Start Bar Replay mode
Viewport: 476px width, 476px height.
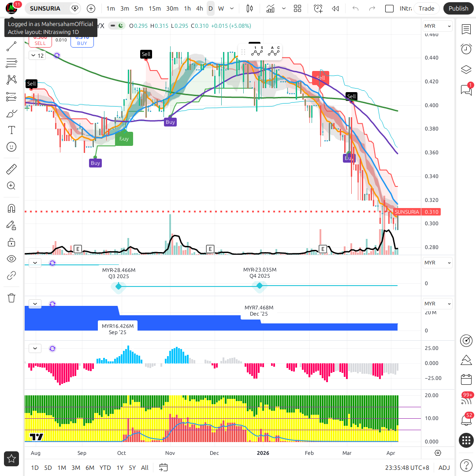point(335,8)
